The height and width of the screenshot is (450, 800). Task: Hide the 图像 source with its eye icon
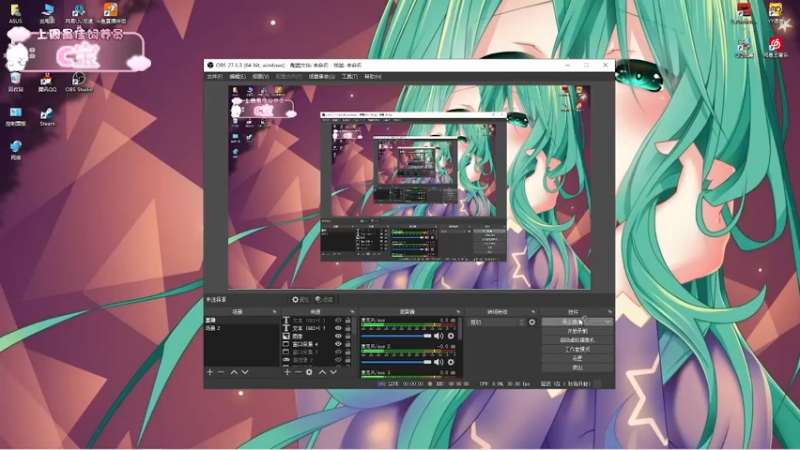pyautogui.click(x=338, y=336)
